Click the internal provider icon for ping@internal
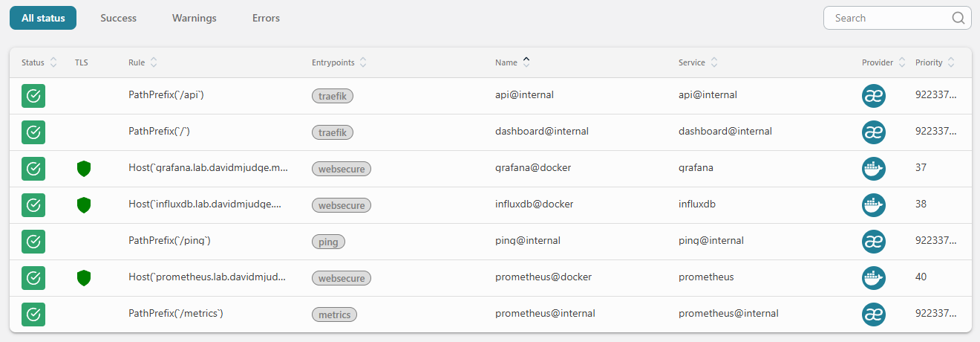This screenshot has height=342, width=980. pos(874,242)
